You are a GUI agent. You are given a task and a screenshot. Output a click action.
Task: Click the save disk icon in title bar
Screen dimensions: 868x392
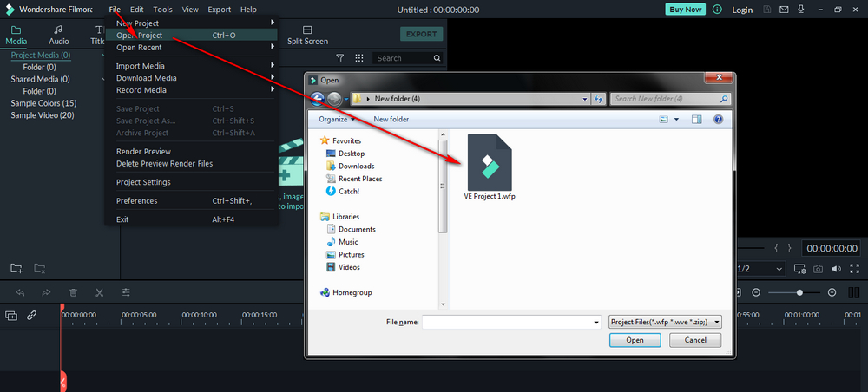(x=766, y=10)
